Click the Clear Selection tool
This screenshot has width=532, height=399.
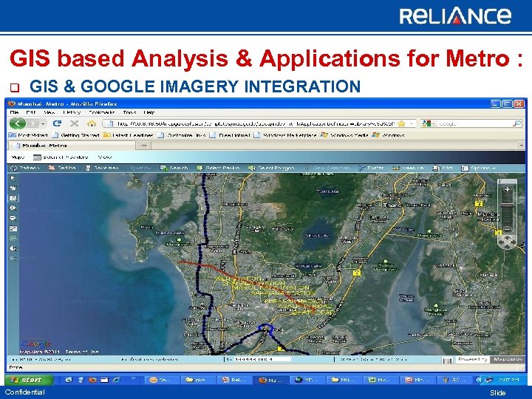click(327, 168)
